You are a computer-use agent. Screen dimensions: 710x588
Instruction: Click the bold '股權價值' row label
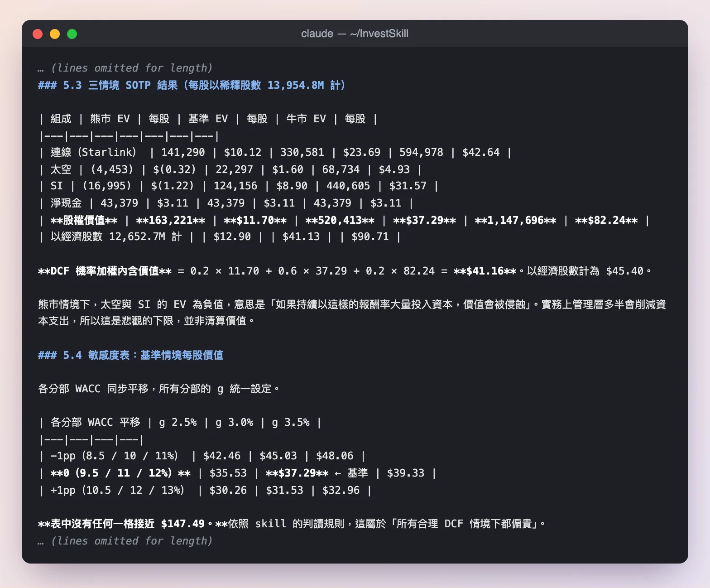pos(84,220)
